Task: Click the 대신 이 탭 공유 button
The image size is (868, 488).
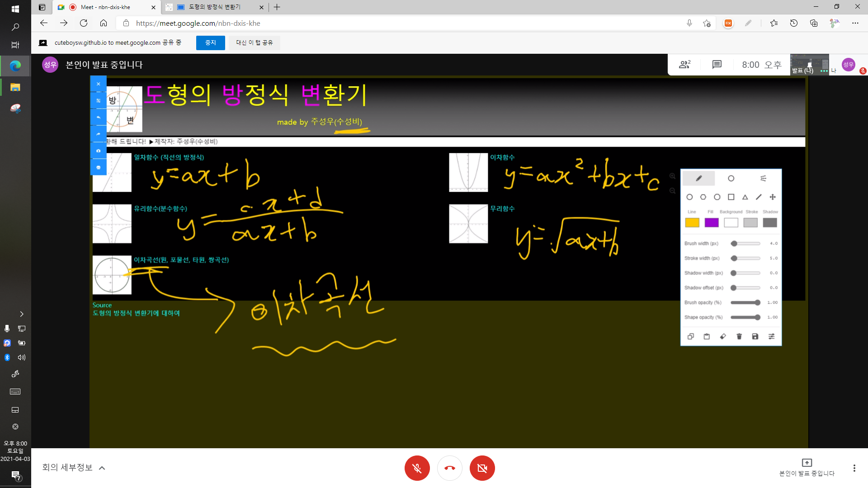Action: (254, 42)
